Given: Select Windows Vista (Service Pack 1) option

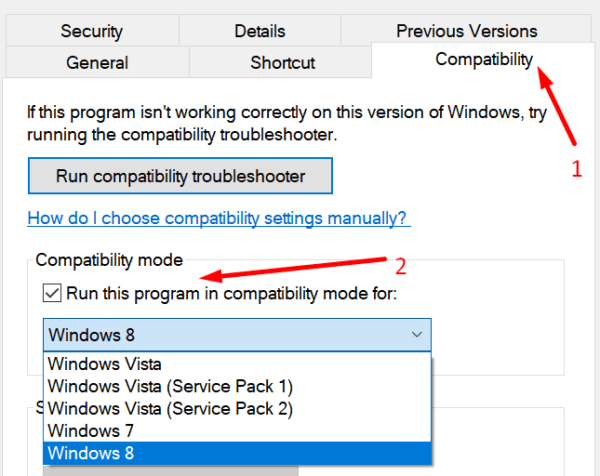Looking at the screenshot, I should pos(170,386).
